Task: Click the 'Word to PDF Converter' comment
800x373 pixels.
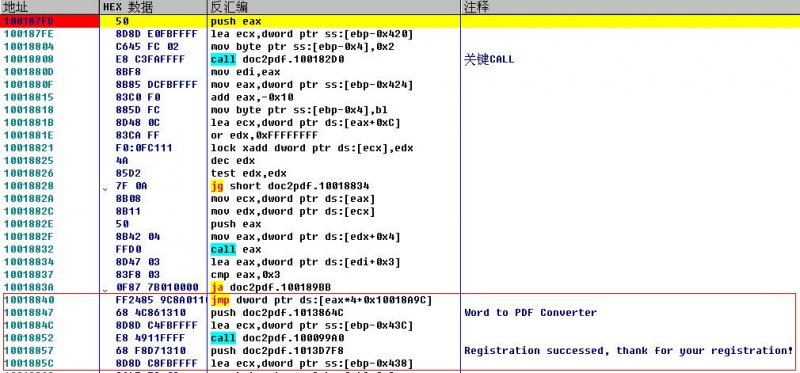Action: point(530,313)
